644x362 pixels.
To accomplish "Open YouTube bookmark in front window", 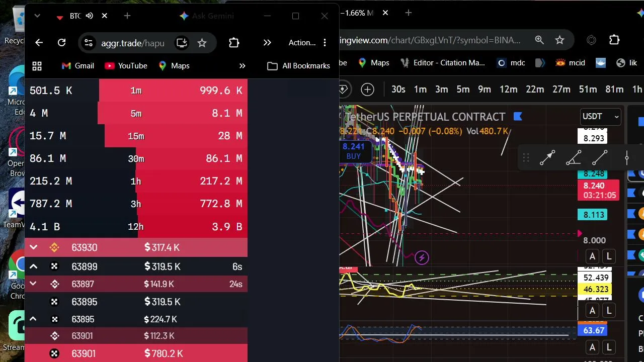I will point(126,66).
